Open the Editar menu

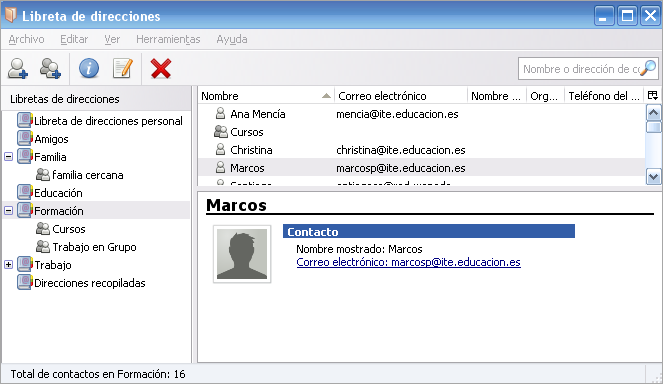coord(74,39)
